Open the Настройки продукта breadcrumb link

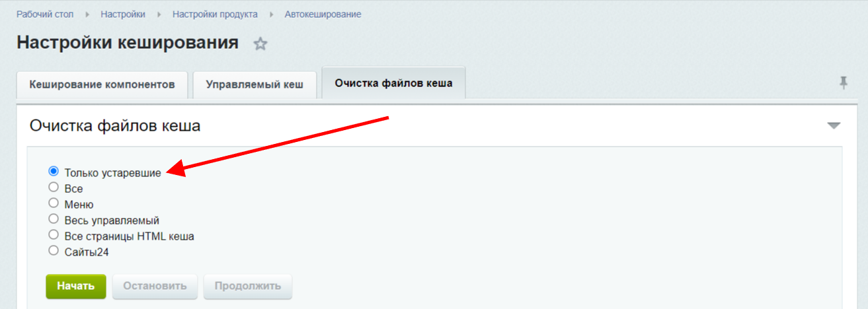coord(215,15)
